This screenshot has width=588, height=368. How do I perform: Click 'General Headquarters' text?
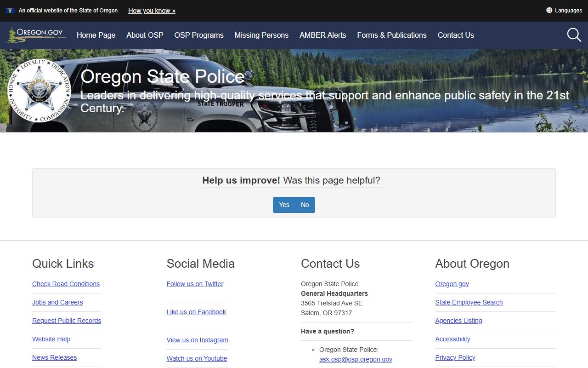(x=334, y=293)
